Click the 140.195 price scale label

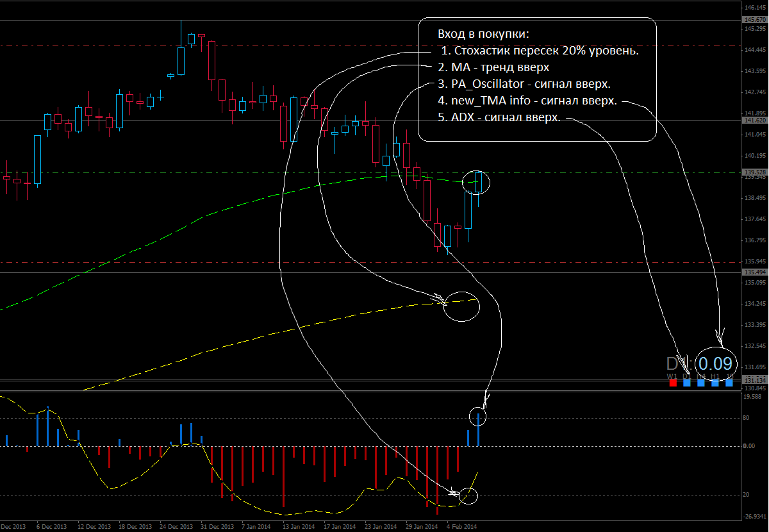tap(755, 156)
